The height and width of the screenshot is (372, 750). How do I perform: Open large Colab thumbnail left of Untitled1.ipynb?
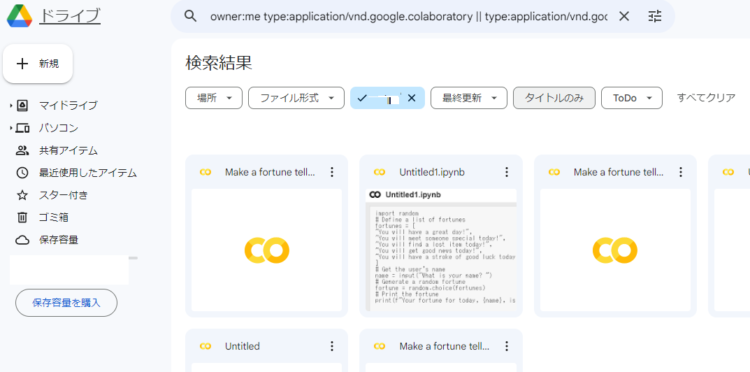click(266, 250)
